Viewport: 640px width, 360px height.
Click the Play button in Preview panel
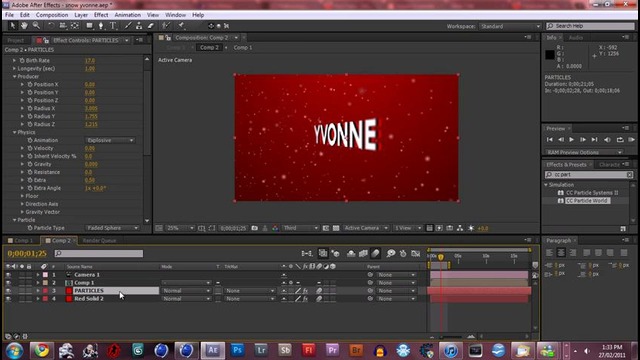(x=571, y=140)
